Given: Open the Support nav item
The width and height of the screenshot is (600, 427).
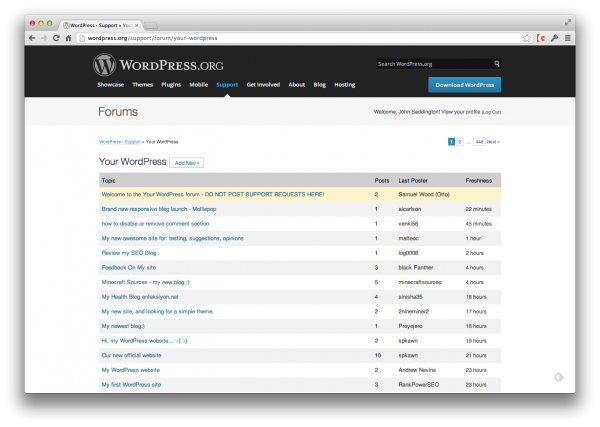Looking at the screenshot, I should pyautogui.click(x=227, y=85).
